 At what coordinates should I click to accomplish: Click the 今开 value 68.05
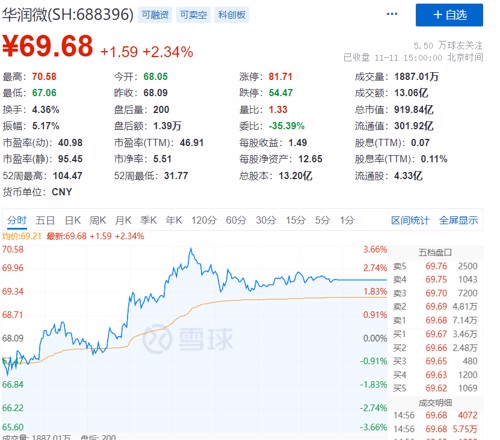[155, 77]
